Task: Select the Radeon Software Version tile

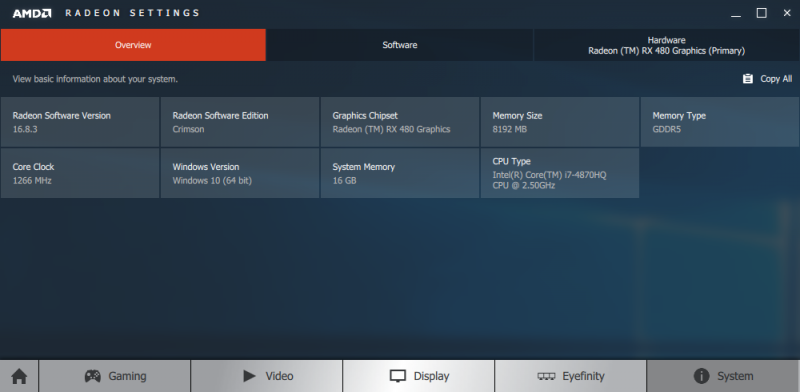Action: pyautogui.click(x=80, y=122)
